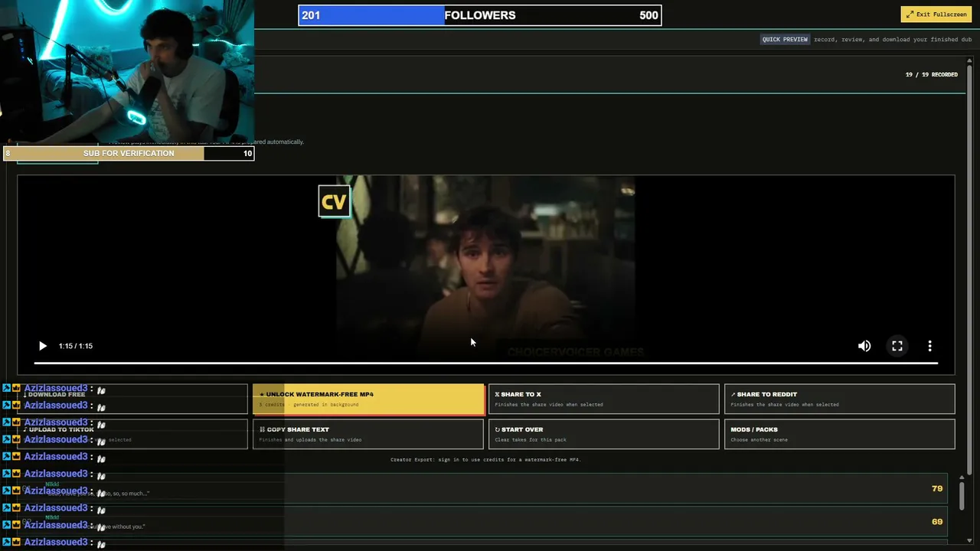Click the Quick Preview label
This screenshot has height=551, width=980.
coord(785,39)
